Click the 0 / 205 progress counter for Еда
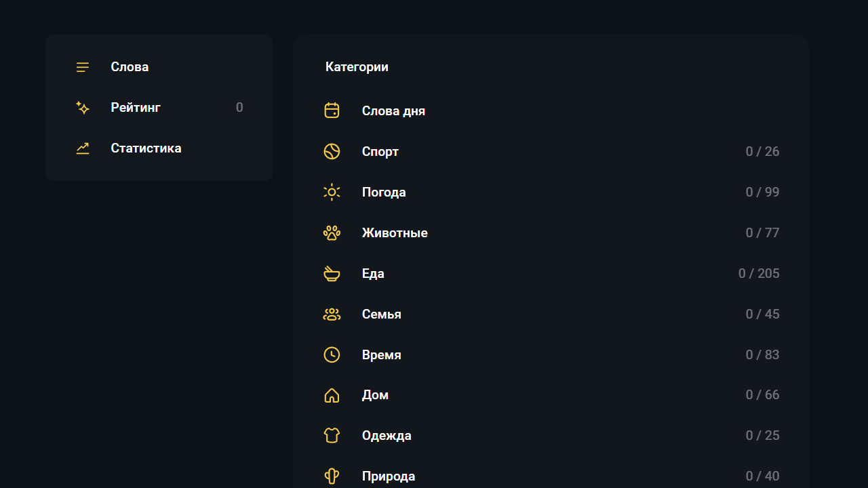The width and height of the screenshot is (868, 488). pyautogui.click(x=759, y=273)
